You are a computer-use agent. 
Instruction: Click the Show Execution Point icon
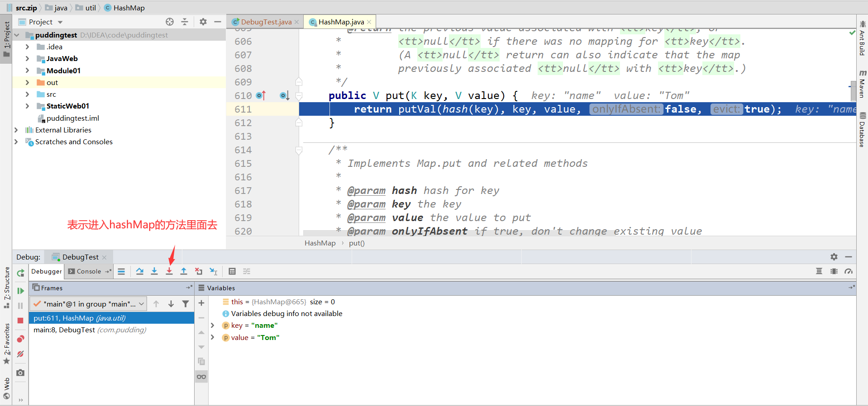121,271
